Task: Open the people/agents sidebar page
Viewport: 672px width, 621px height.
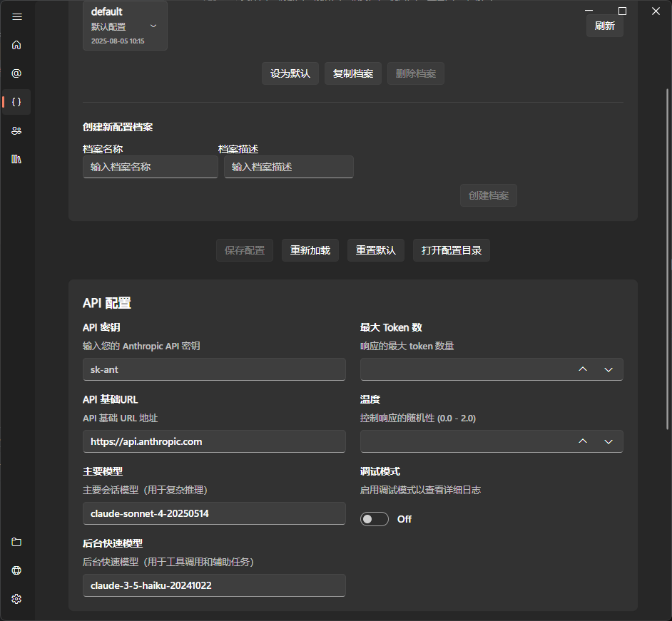Action: pyautogui.click(x=16, y=130)
